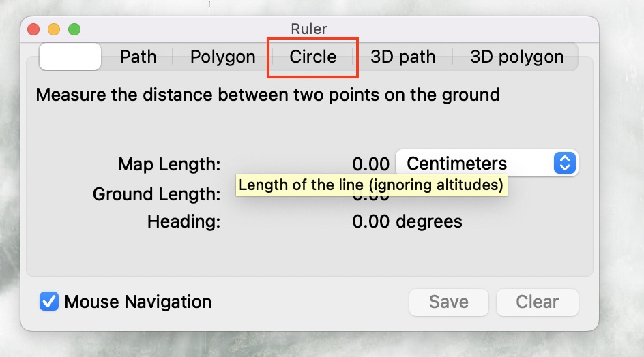Click the green zoom window button
The image size is (644, 357).
click(74, 29)
